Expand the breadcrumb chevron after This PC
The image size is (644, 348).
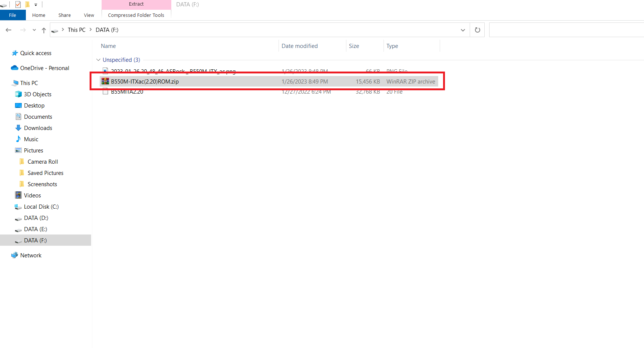(x=90, y=30)
